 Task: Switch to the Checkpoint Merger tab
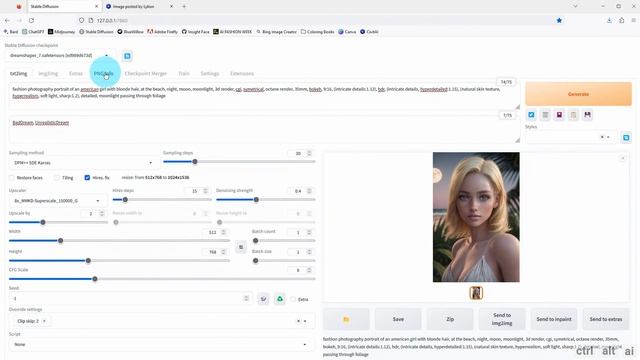click(146, 73)
